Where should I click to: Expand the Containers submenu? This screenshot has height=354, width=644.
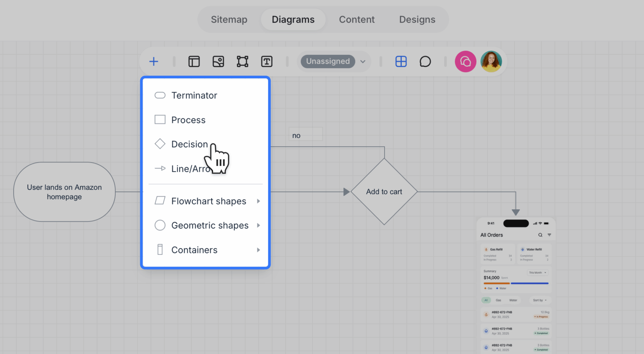pyautogui.click(x=205, y=250)
